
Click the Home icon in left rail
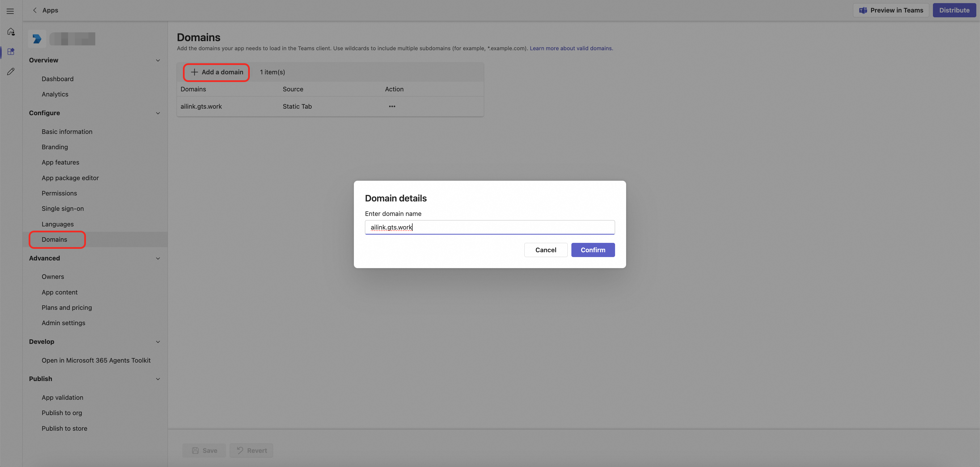11,31
